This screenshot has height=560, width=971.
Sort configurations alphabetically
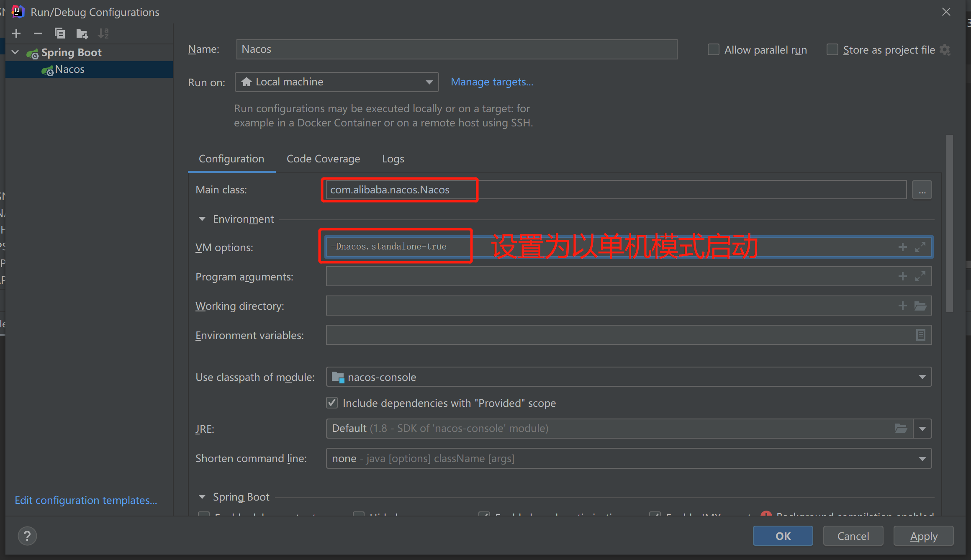(103, 33)
